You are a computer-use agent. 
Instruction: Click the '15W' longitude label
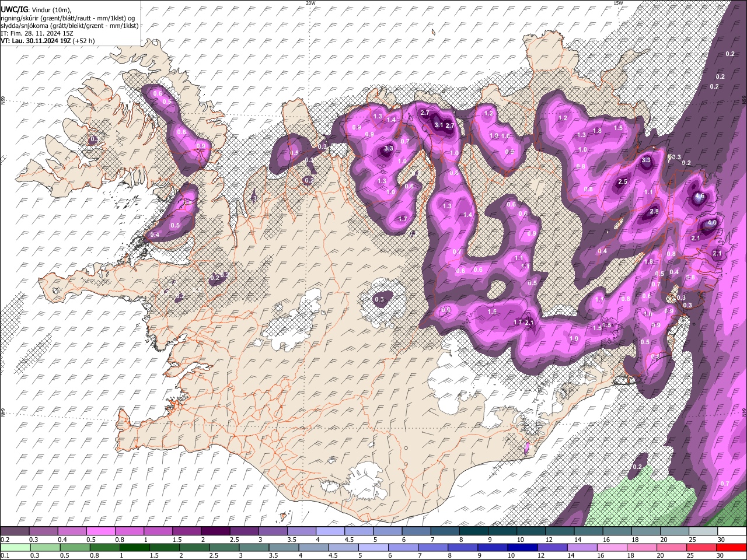point(618,3)
